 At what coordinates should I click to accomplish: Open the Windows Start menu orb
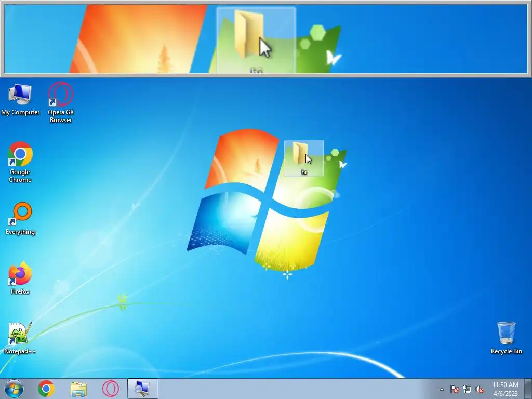(x=14, y=389)
